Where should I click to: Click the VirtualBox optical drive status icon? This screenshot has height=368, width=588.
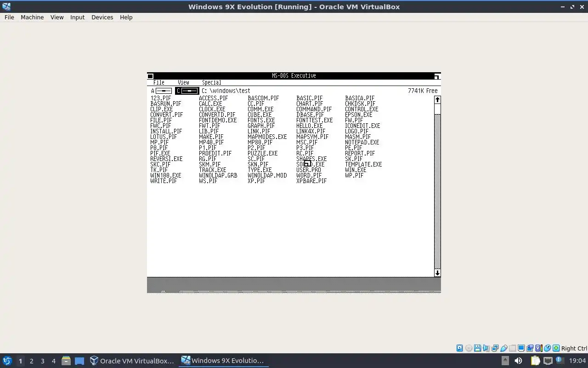[x=469, y=348]
